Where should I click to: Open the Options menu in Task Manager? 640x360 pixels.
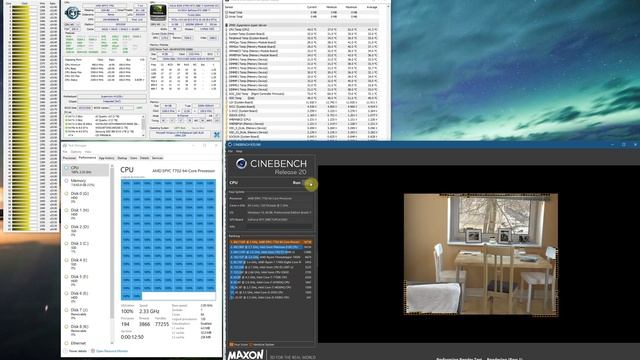coord(76,152)
